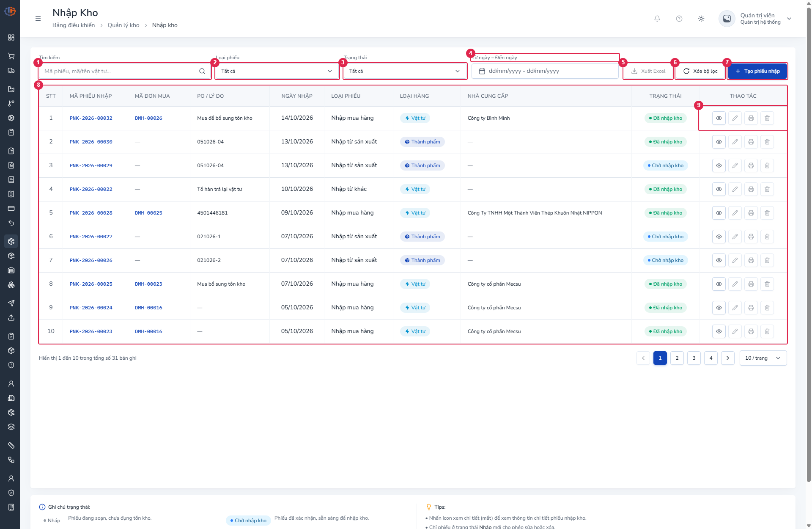Print receipt PNK-2026-00028
812x529 pixels.
point(751,213)
